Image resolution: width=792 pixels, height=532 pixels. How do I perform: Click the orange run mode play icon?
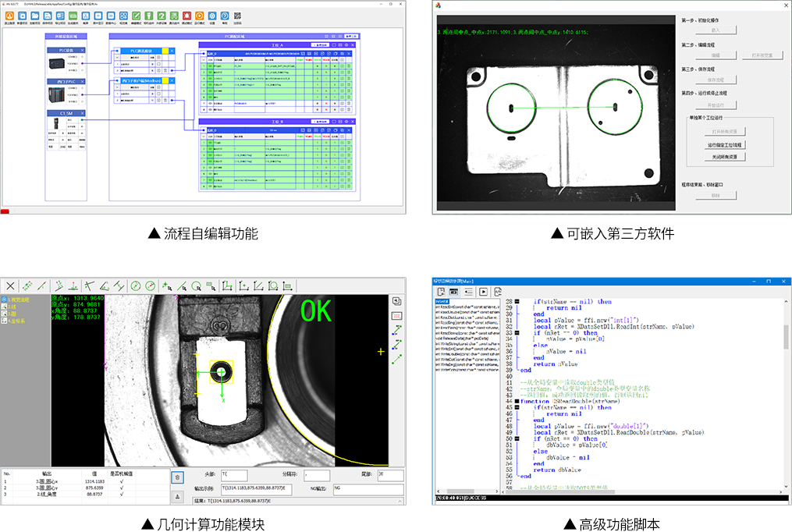tap(200, 16)
